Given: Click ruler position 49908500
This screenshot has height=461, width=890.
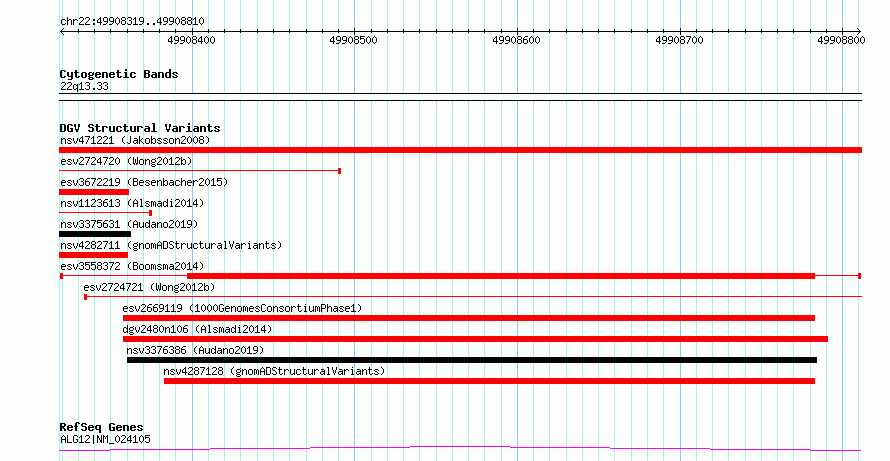Looking at the screenshot, I should pyautogui.click(x=354, y=40).
